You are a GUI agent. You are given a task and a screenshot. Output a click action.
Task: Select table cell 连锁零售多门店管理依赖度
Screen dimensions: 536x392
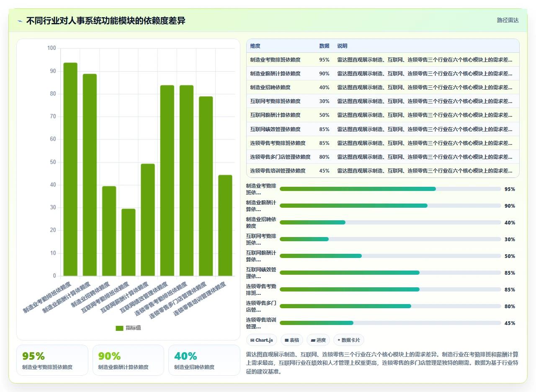click(x=280, y=157)
